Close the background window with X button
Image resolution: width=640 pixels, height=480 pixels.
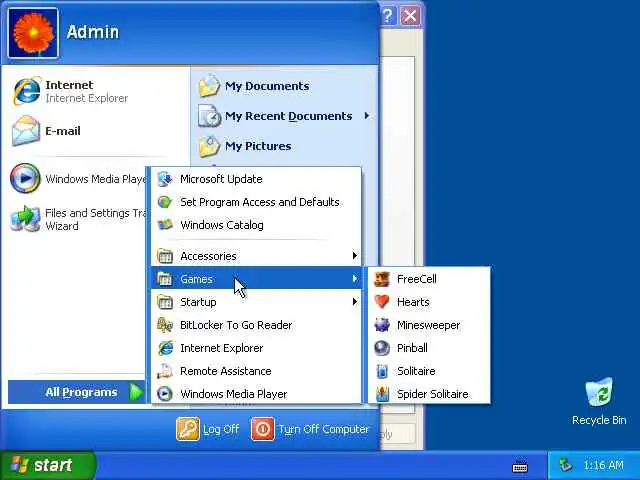(x=410, y=16)
